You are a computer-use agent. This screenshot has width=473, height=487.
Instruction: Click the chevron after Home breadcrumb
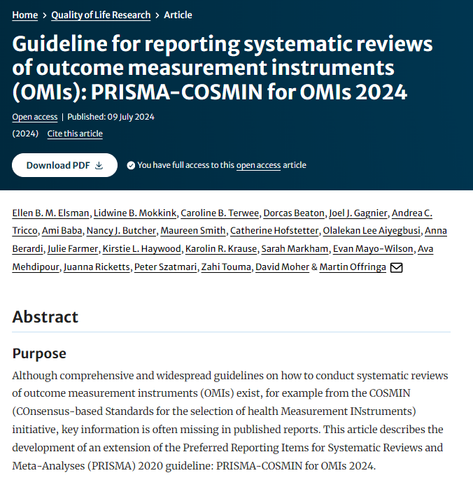pos(44,15)
